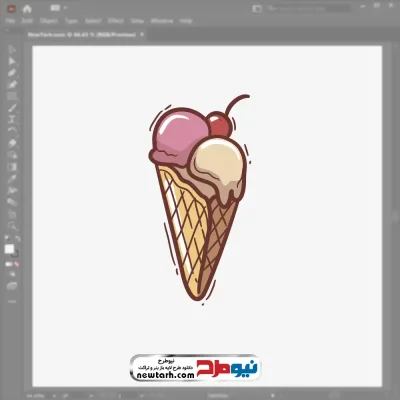Image resolution: width=400 pixels, height=400 pixels.
Task: Swap fill and stroke colors
Action: tap(17, 239)
